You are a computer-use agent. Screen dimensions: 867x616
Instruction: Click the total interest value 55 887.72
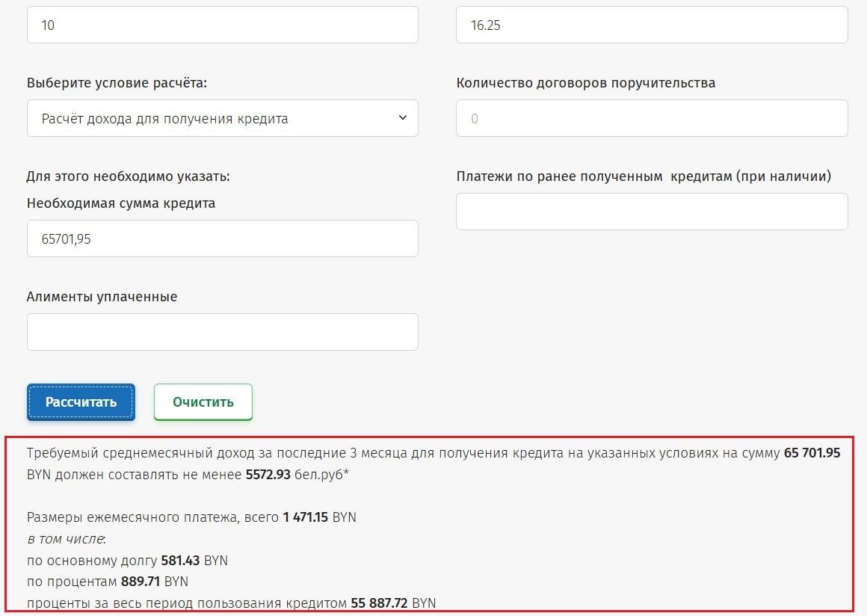pos(380,603)
